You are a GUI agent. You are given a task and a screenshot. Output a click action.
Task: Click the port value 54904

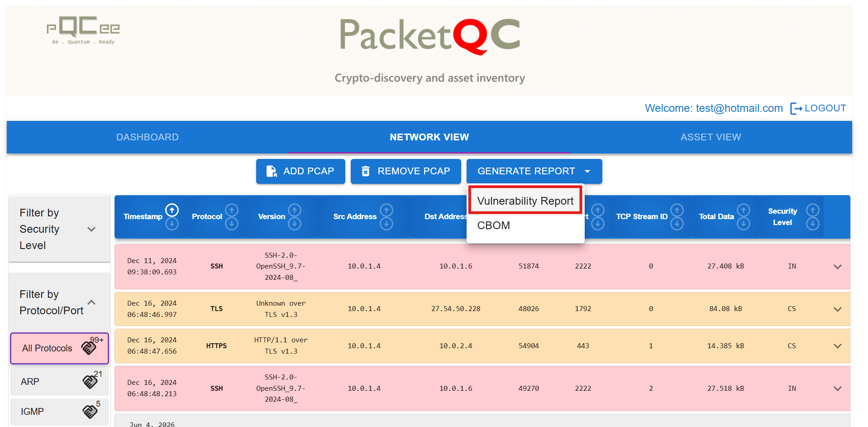pos(529,346)
